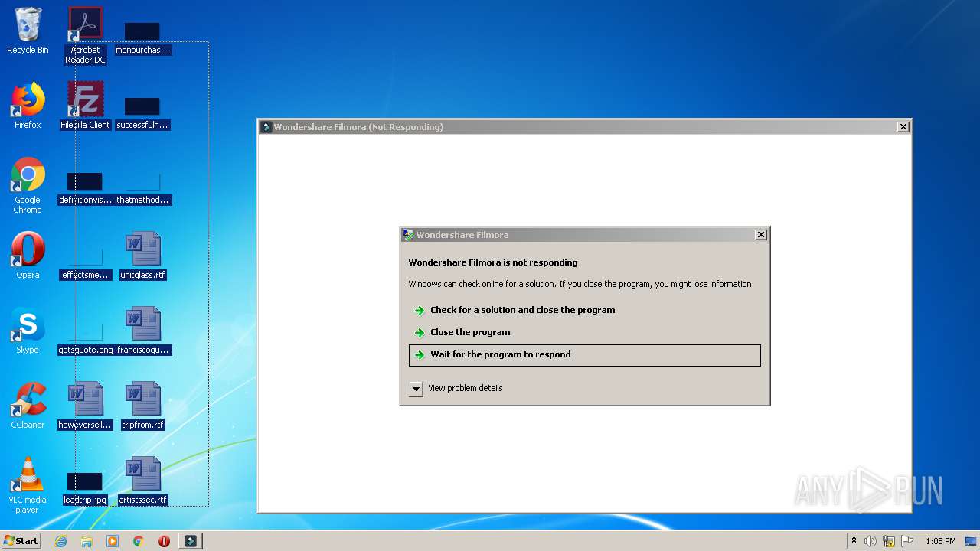Select the tripfrom.rtf file icon
Viewport: 980px width, 551px height.
click(142, 406)
